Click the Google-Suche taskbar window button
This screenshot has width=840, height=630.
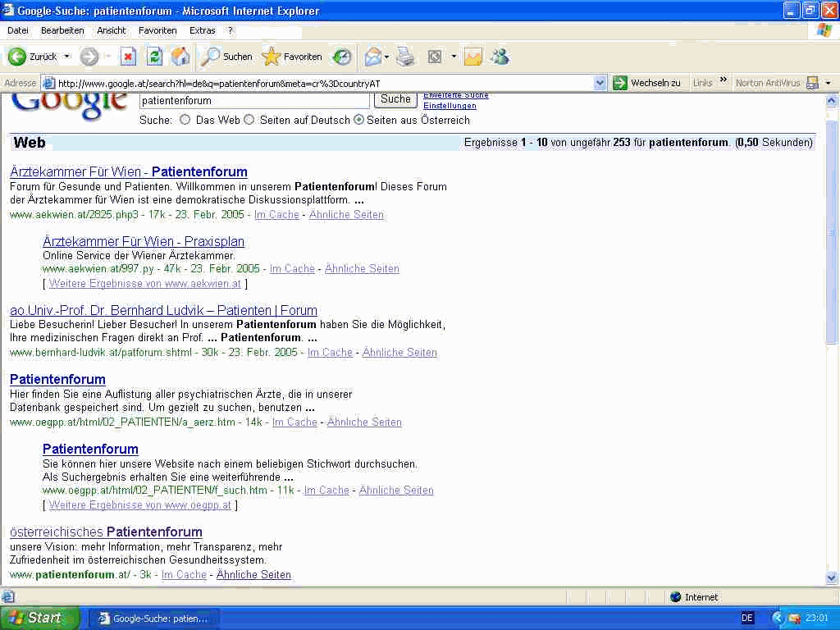point(153,619)
